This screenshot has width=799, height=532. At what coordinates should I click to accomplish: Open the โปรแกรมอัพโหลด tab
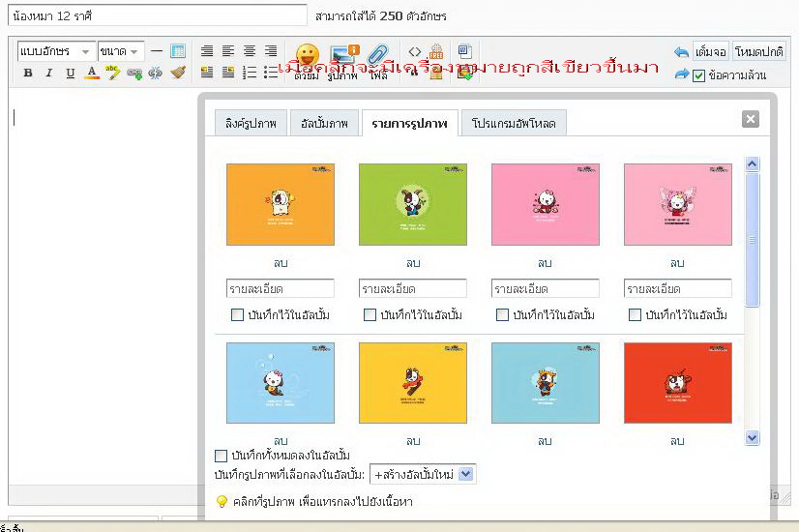(514, 123)
